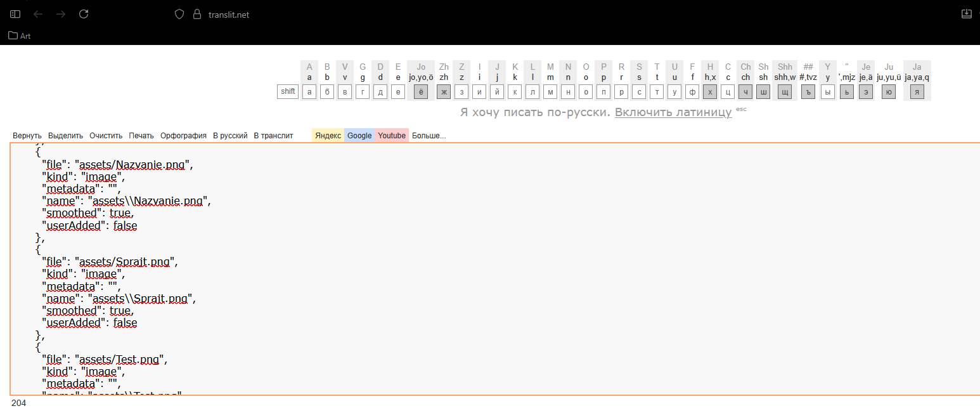
Task: Click Включить латиницу to switch layout
Action: point(673,112)
